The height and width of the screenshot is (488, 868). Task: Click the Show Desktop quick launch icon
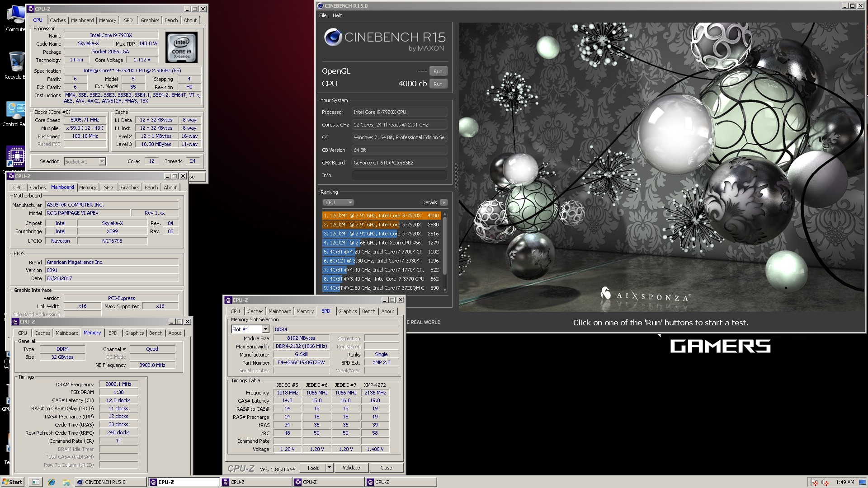(x=36, y=482)
